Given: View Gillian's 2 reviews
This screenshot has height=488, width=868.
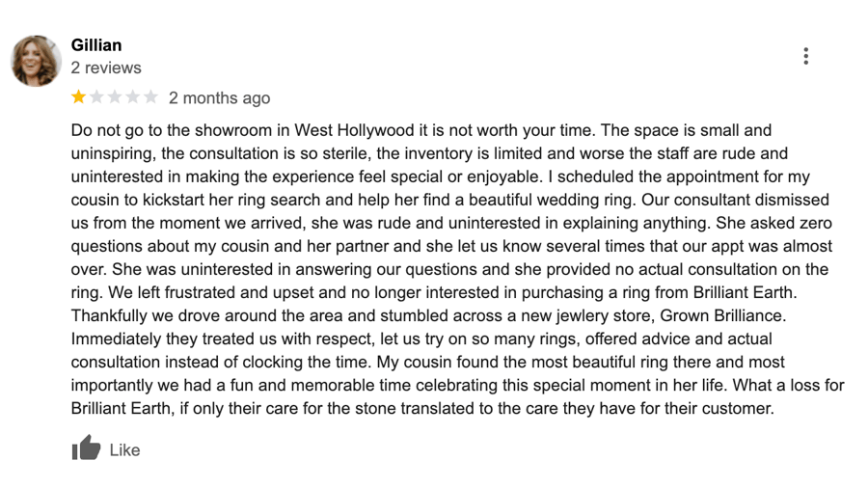Looking at the screenshot, I should click(106, 68).
